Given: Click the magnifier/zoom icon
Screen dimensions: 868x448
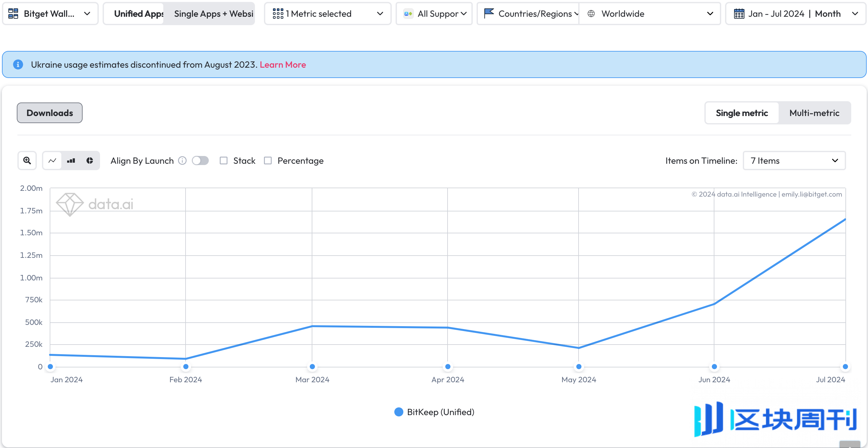Looking at the screenshot, I should point(27,161).
